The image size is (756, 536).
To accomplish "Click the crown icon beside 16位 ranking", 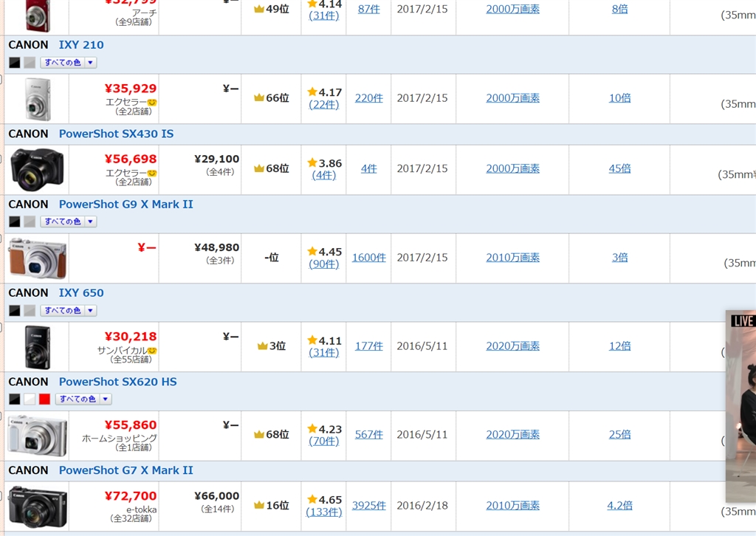I will pyautogui.click(x=259, y=505).
